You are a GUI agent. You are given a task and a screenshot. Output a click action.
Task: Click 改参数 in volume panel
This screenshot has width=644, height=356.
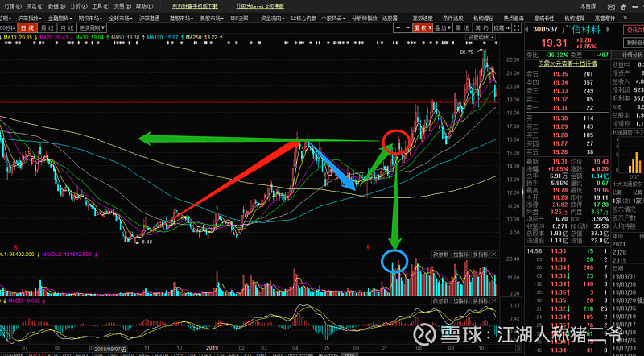pyautogui.click(x=440, y=255)
